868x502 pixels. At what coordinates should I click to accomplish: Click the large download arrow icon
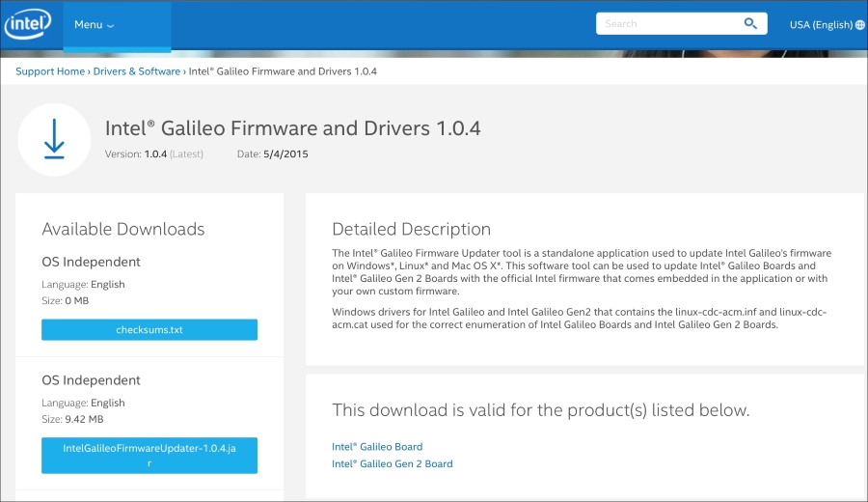pyautogui.click(x=54, y=139)
